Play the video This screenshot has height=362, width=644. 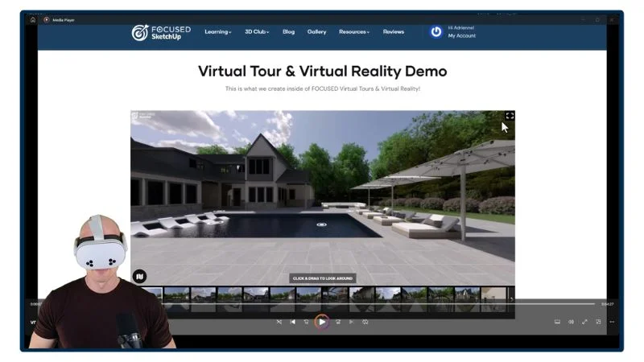click(322, 323)
